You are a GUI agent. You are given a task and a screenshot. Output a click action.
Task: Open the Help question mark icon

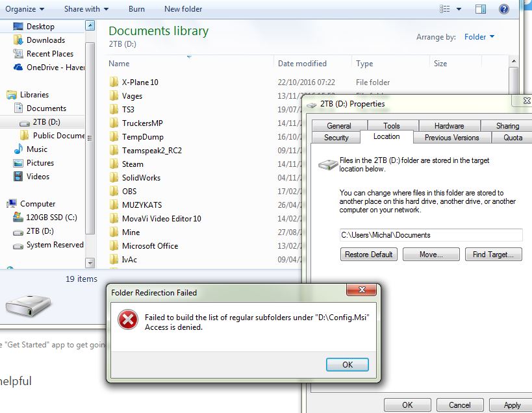click(504, 9)
